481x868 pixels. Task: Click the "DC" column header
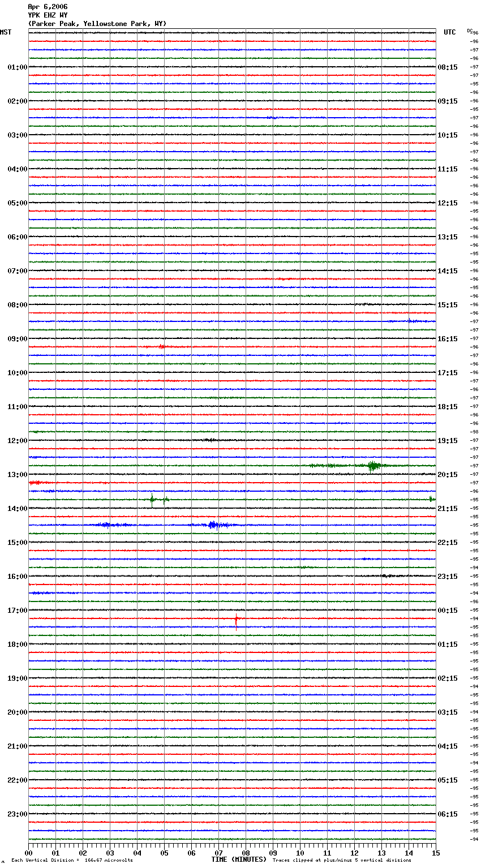470,30
